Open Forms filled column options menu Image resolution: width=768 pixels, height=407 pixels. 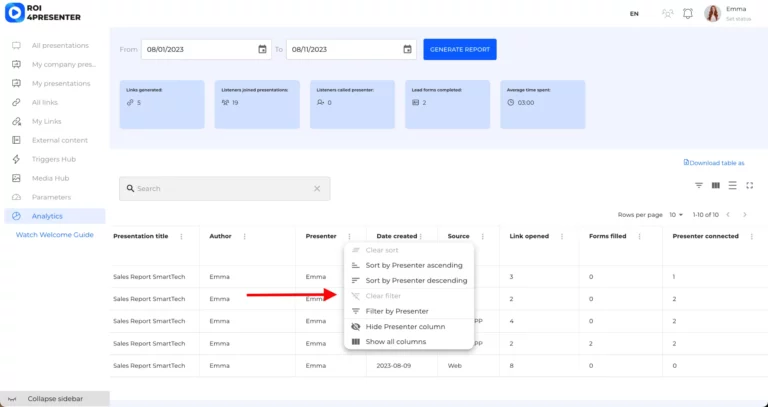(x=639, y=237)
